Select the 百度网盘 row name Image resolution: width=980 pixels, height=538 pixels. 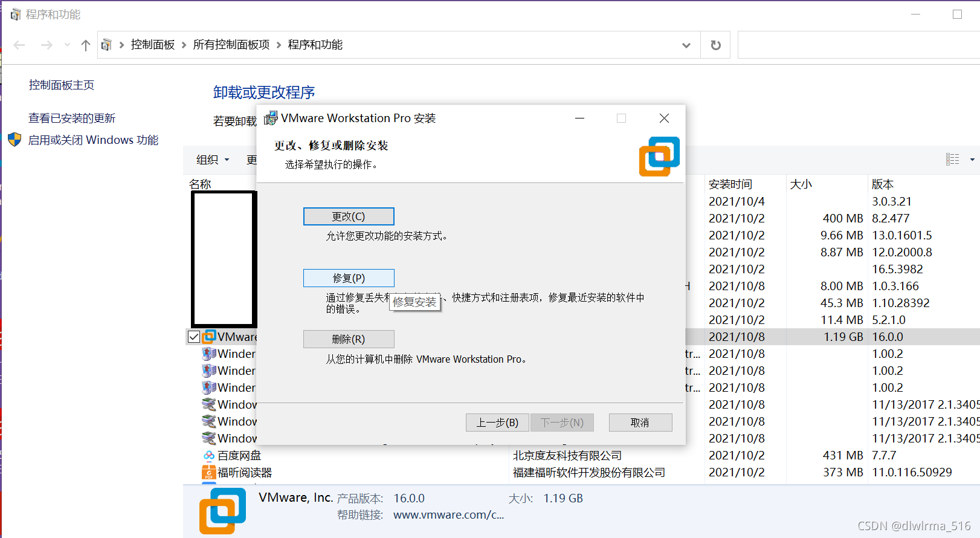[239, 455]
